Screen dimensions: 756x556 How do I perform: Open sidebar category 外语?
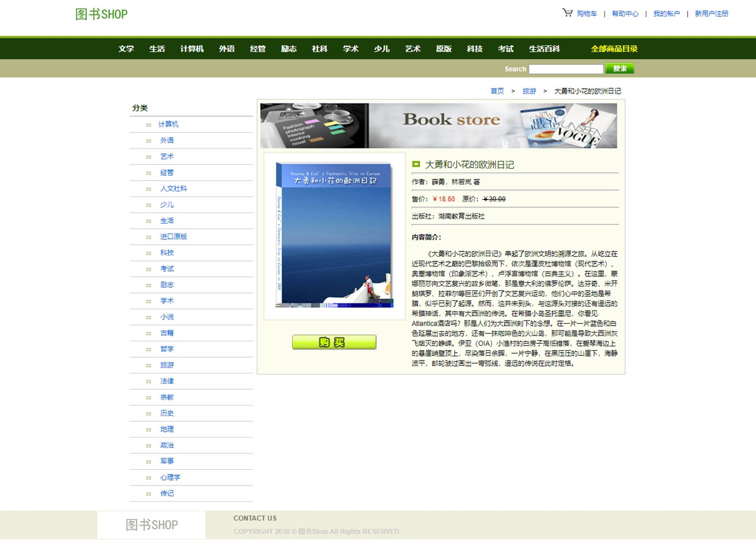point(167,140)
